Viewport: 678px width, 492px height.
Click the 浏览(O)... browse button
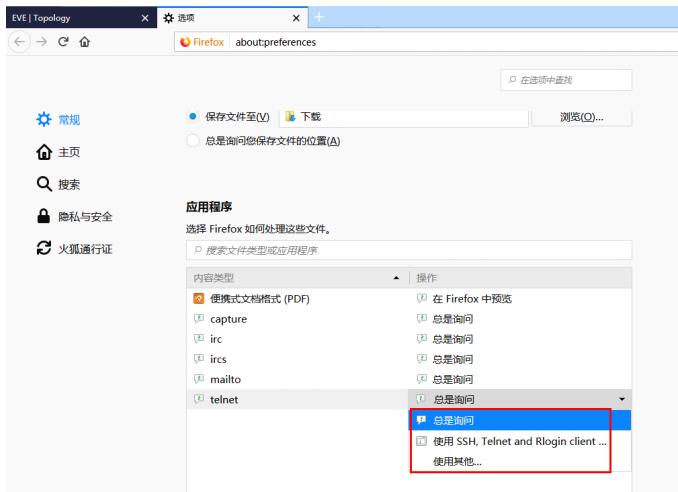pos(582,117)
